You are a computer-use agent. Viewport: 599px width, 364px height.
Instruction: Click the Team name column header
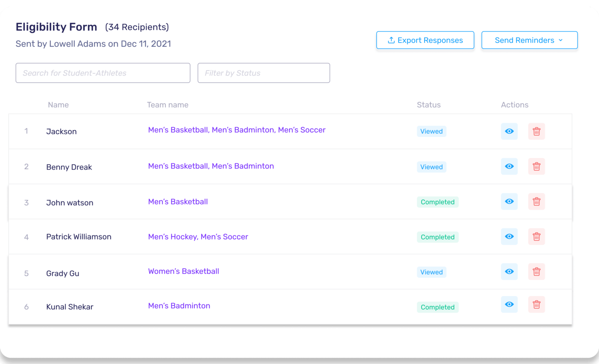click(168, 105)
